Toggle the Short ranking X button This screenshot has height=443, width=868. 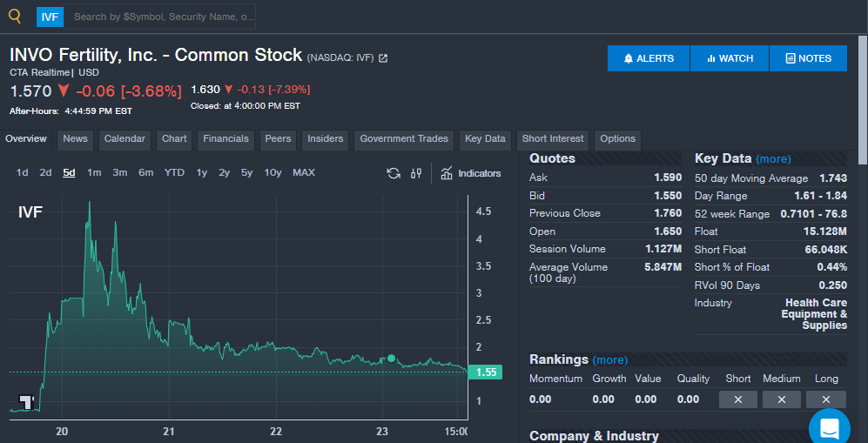point(738,399)
